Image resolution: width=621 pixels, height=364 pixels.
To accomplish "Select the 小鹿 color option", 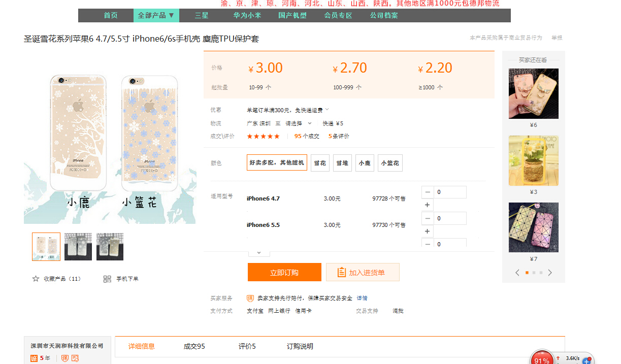I will [365, 163].
